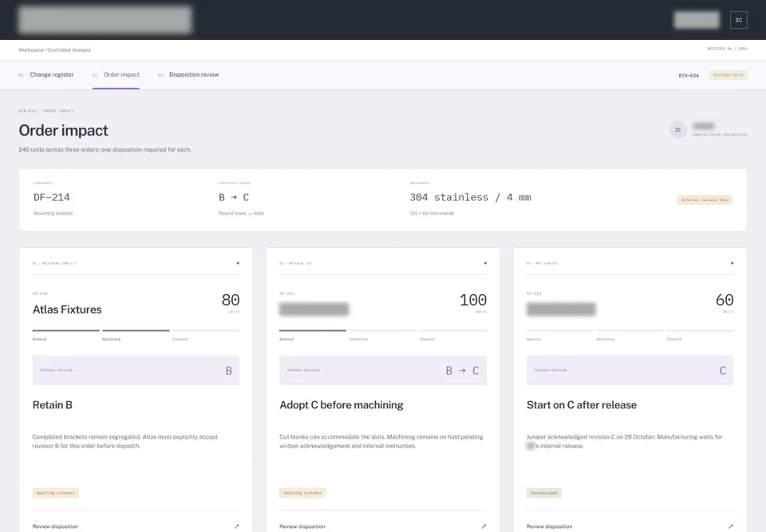Click the "Round holes — slots" change note
Image resolution: width=766 pixels, height=532 pixels.
(x=241, y=214)
